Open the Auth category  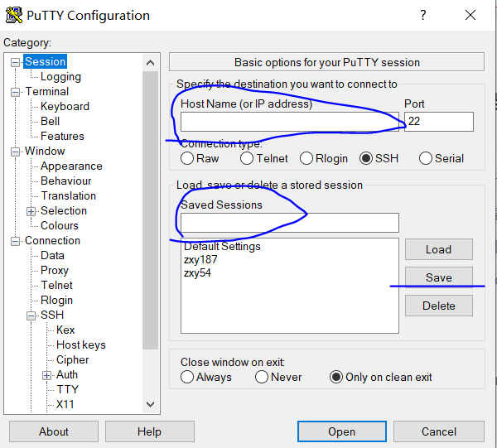click(67, 374)
